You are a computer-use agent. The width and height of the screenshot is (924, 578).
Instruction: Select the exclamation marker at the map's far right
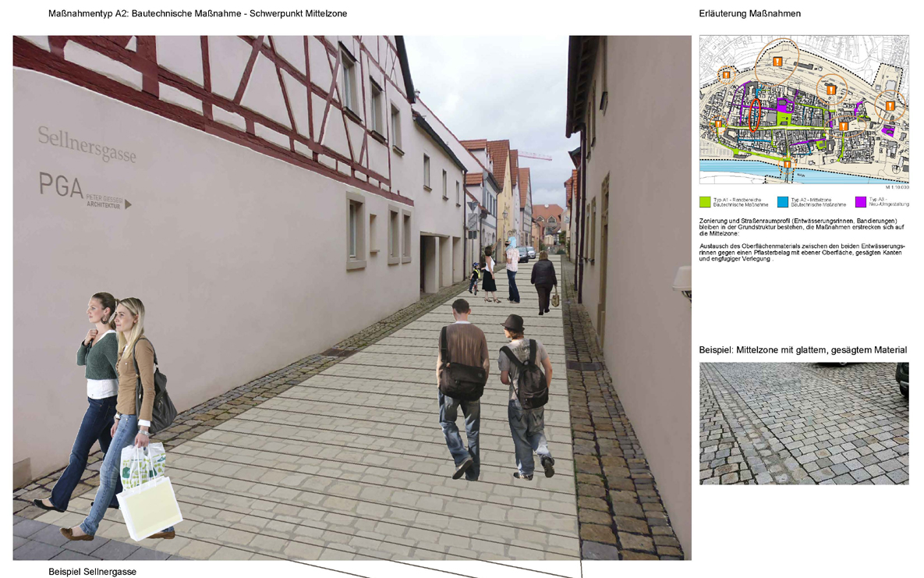point(890,105)
